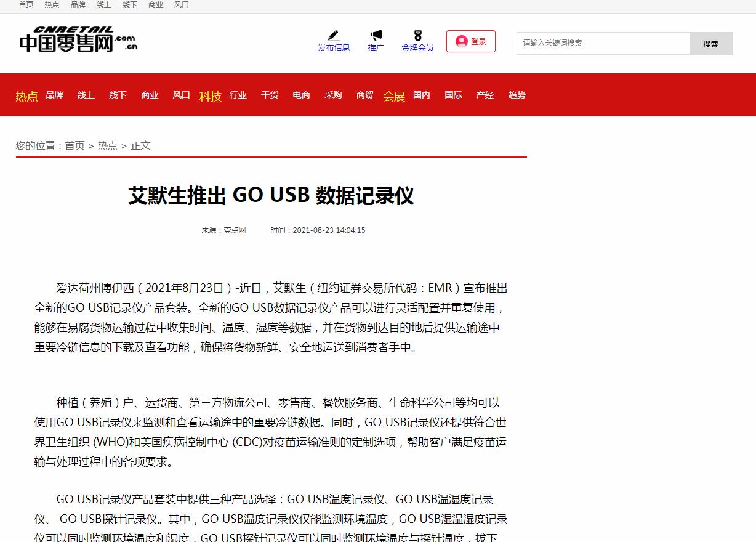Select 商业 in the top gray bar
Image resolution: width=756 pixels, height=542 pixels.
click(156, 5)
